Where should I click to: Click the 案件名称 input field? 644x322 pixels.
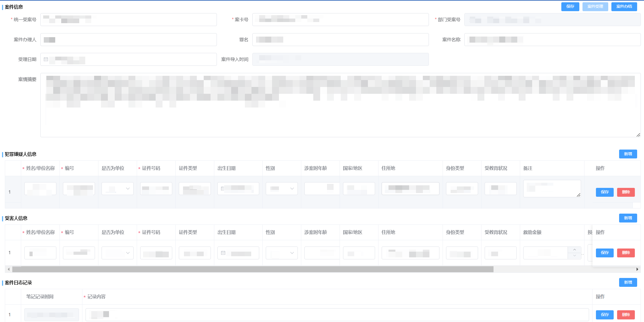coord(552,39)
